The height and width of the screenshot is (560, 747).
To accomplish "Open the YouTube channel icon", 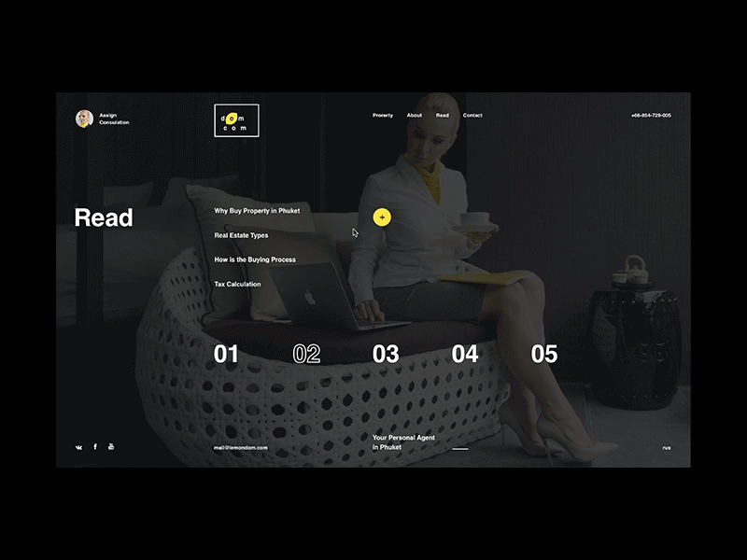I will tap(111, 446).
